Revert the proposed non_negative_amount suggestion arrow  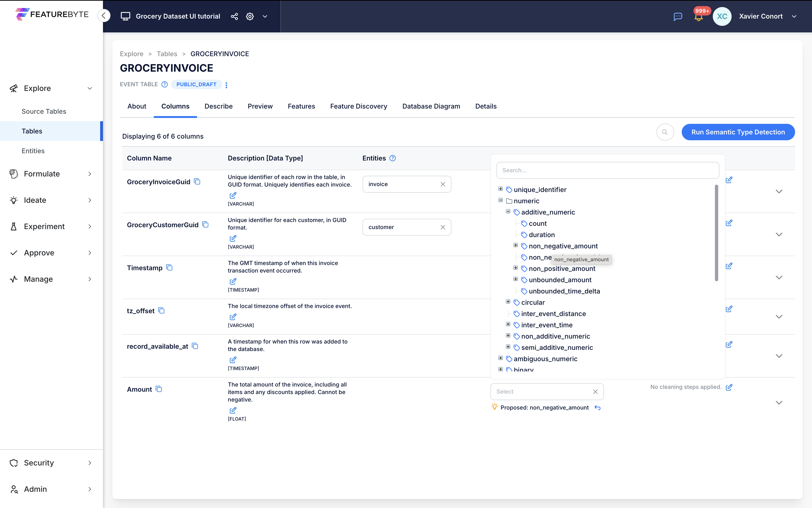pos(598,407)
